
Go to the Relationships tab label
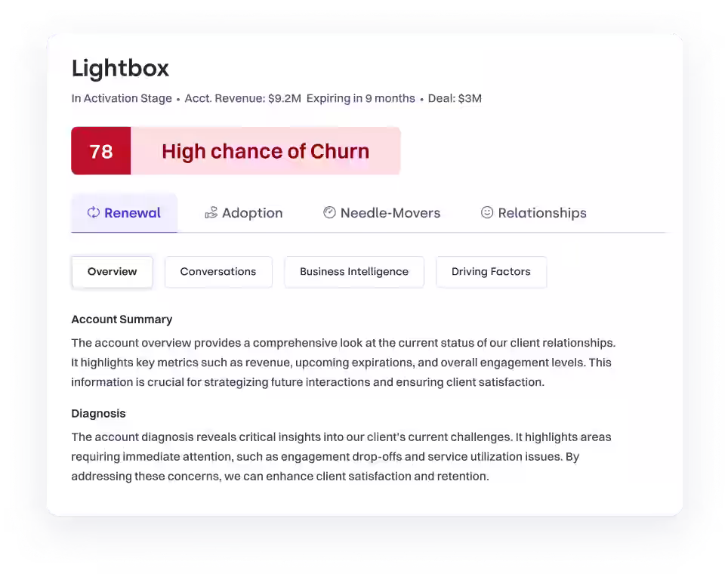pos(541,213)
